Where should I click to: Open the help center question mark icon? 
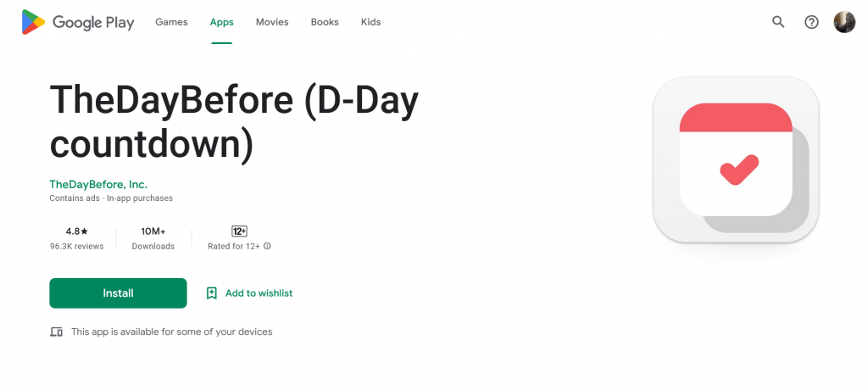click(x=811, y=22)
